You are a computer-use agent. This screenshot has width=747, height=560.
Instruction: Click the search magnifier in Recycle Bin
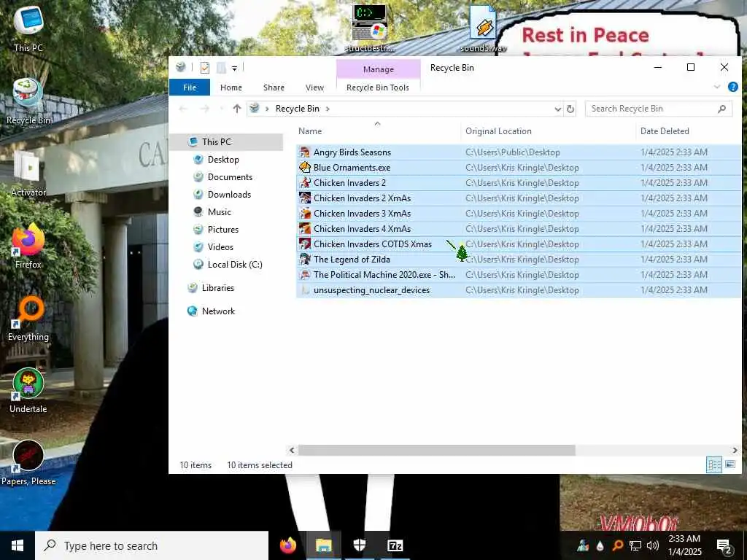coord(721,109)
